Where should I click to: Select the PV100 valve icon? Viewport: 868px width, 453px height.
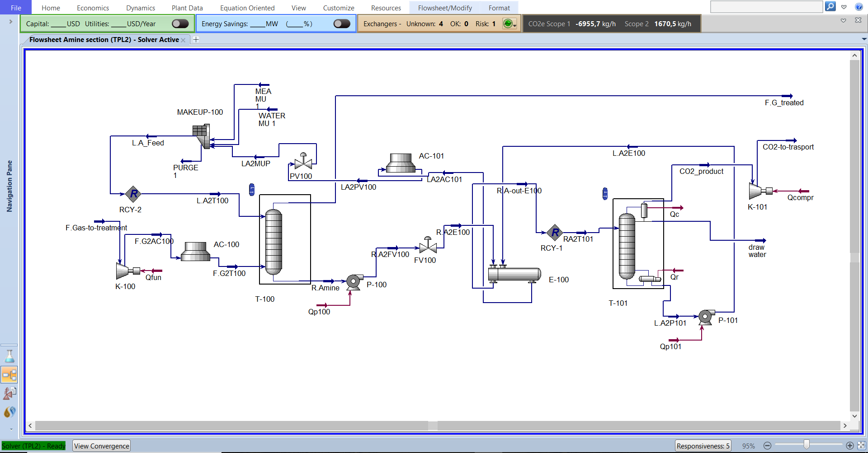coord(303,161)
